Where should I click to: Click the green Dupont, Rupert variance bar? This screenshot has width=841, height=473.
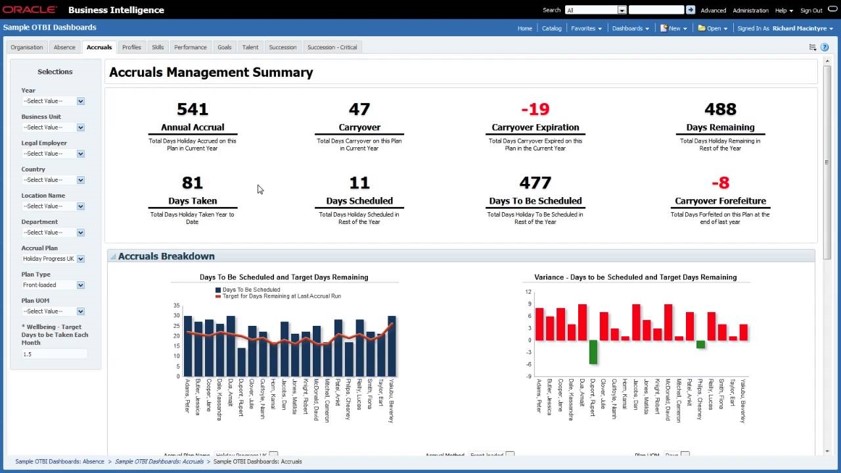[593, 352]
